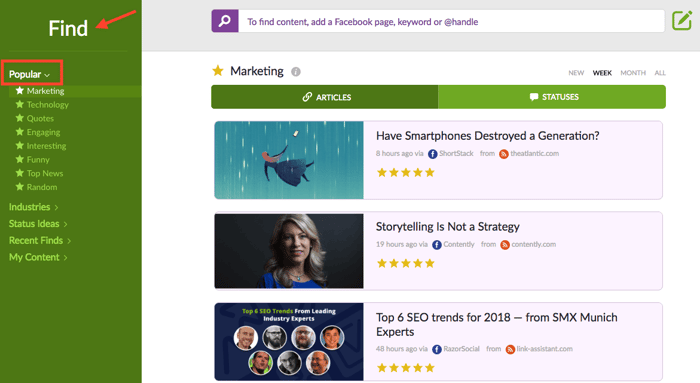Expand the Industries section
Viewport: 700px width, 383px height.
coord(33,207)
